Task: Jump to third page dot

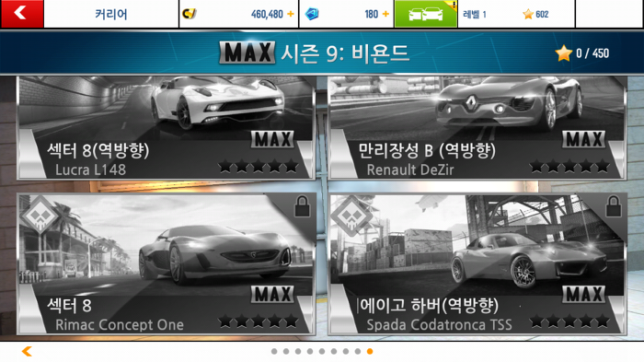Action: point(298,351)
